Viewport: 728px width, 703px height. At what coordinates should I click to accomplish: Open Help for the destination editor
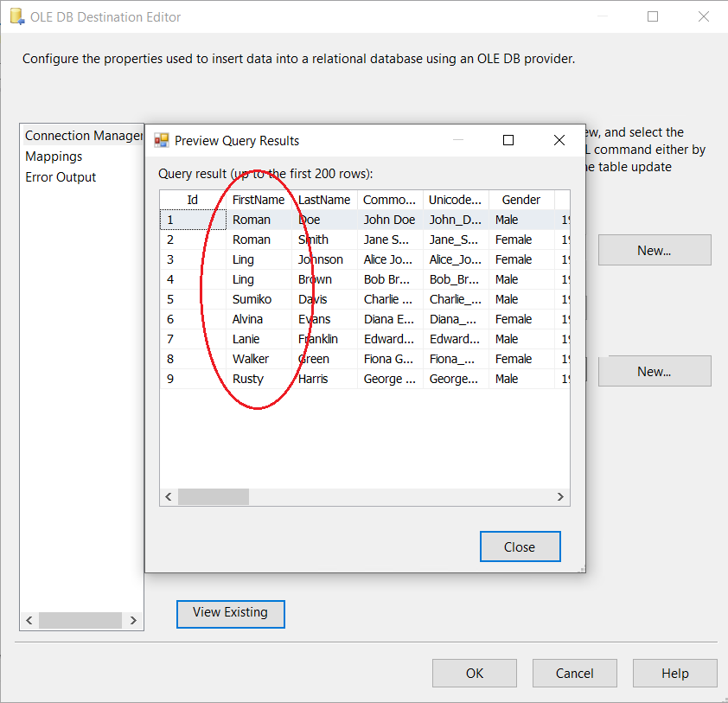click(674, 673)
